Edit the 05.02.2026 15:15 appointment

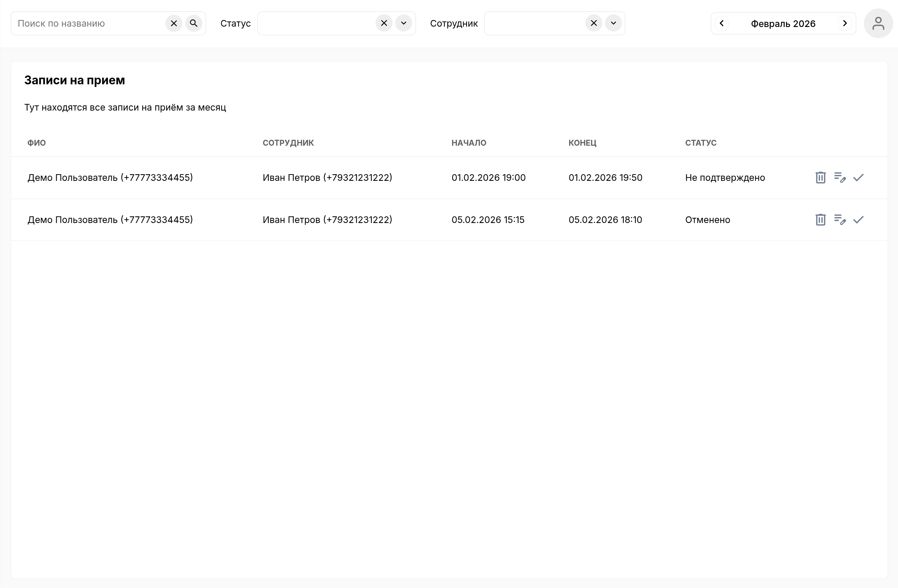point(840,220)
